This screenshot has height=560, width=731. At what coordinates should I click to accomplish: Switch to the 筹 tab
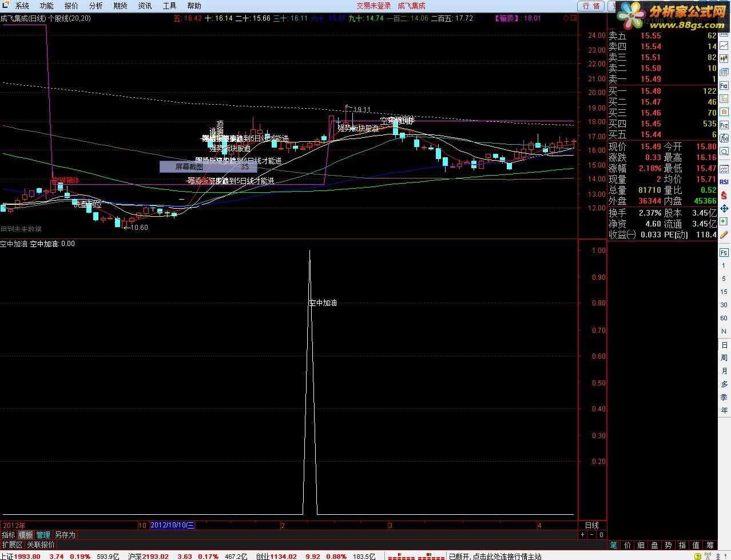point(710,545)
